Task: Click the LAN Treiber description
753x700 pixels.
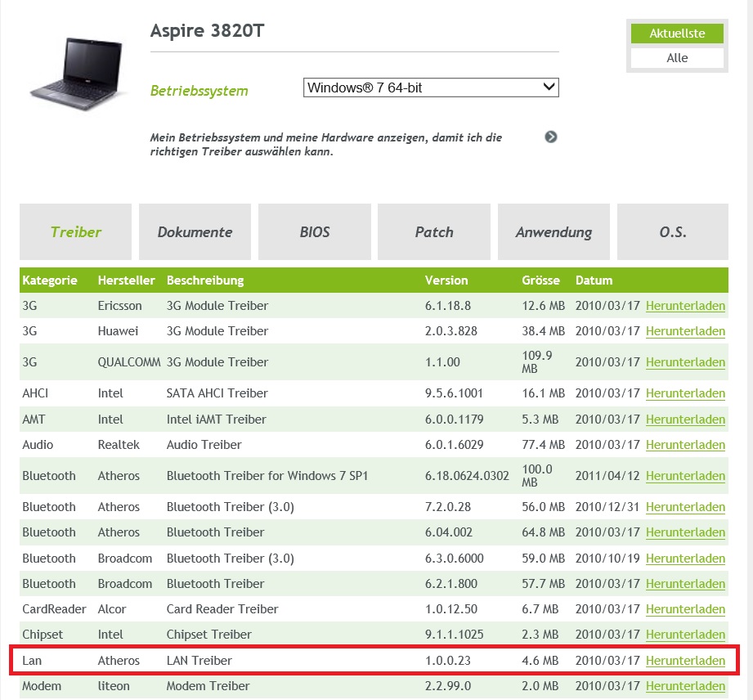Action: pyautogui.click(x=199, y=661)
